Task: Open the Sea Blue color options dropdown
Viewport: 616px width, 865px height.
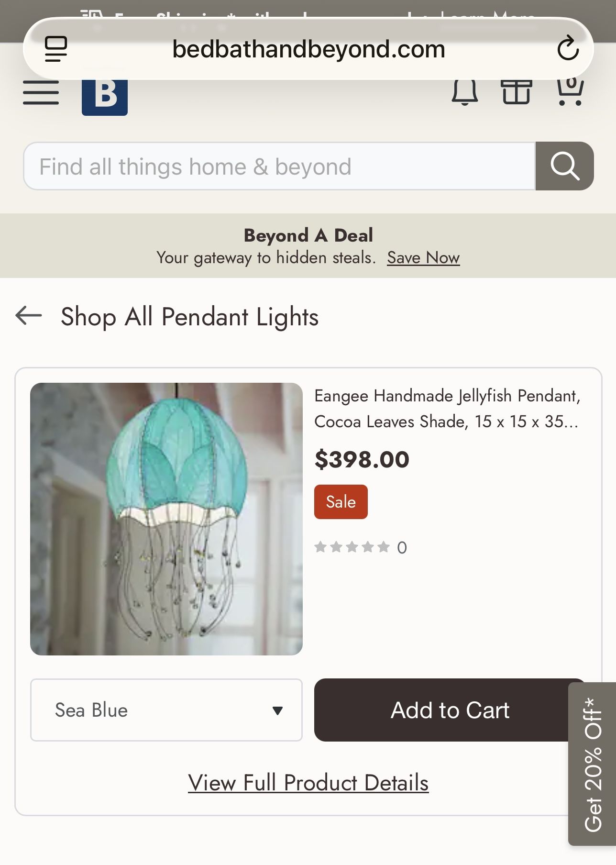Action: point(166,710)
